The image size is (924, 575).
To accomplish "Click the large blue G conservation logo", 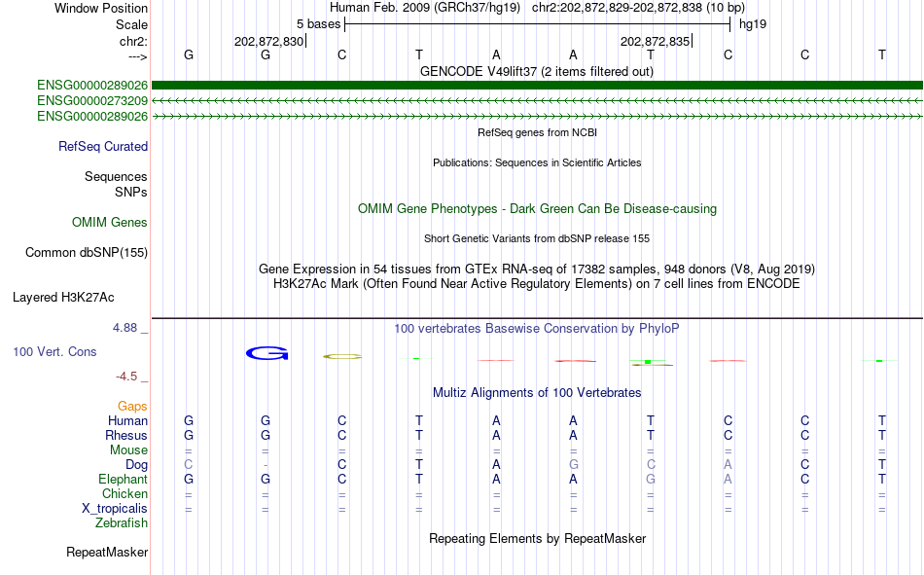I will (267, 353).
